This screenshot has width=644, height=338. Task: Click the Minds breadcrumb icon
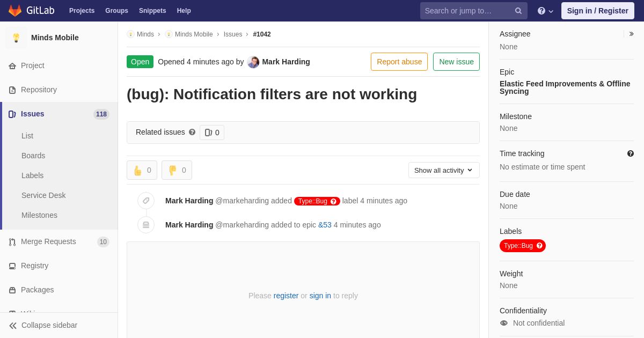pos(130,34)
